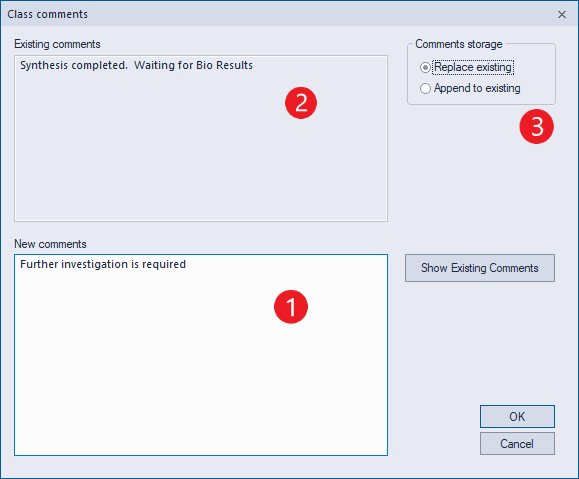Click the Comments storage group label
579x479 pixels.
pyautogui.click(x=459, y=44)
